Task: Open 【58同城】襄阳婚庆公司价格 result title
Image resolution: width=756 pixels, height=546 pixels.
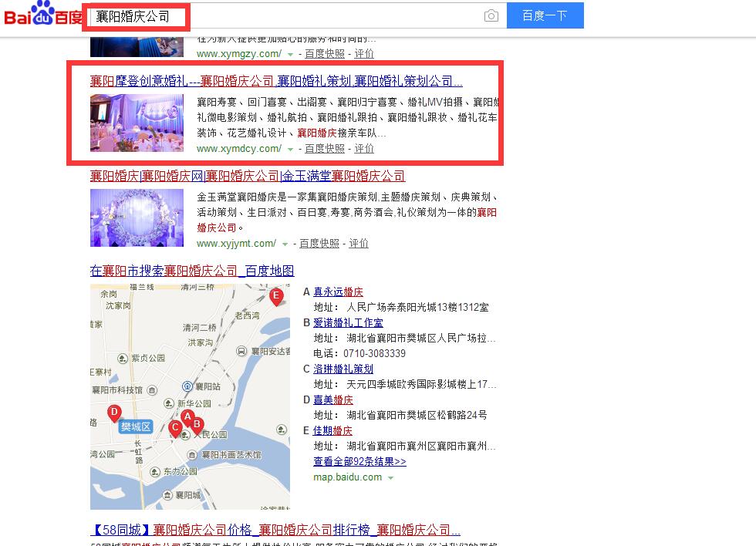Action: pos(275,530)
